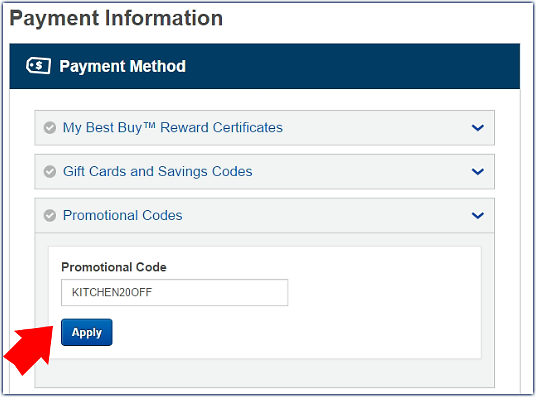Click checkmark icon beside Reward Certificates
The height and width of the screenshot is (397, 536).
(50, 128)
